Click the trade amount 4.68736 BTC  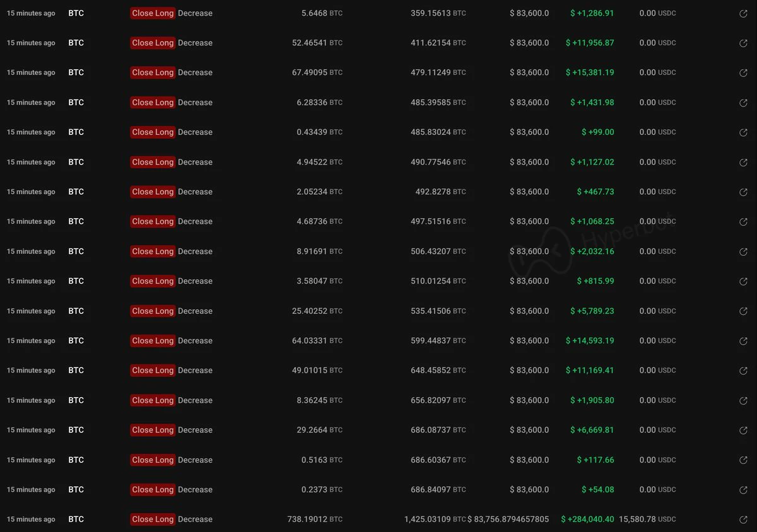coord(320,222)
